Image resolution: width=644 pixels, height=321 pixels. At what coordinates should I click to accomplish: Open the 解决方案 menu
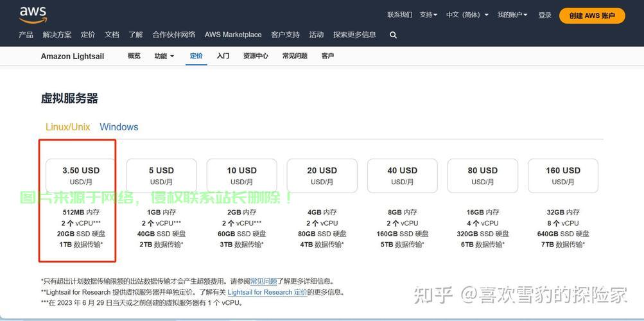[x=57, y=35]
